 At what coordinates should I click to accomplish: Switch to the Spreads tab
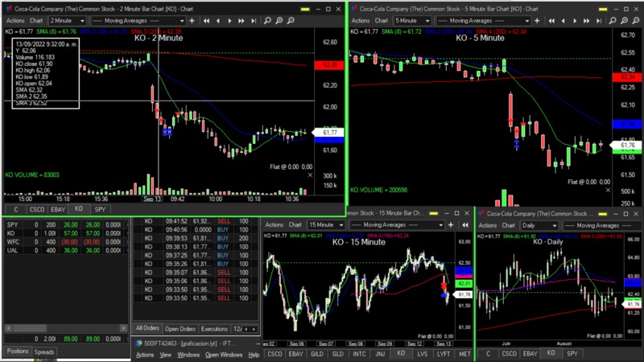point(45,352)
